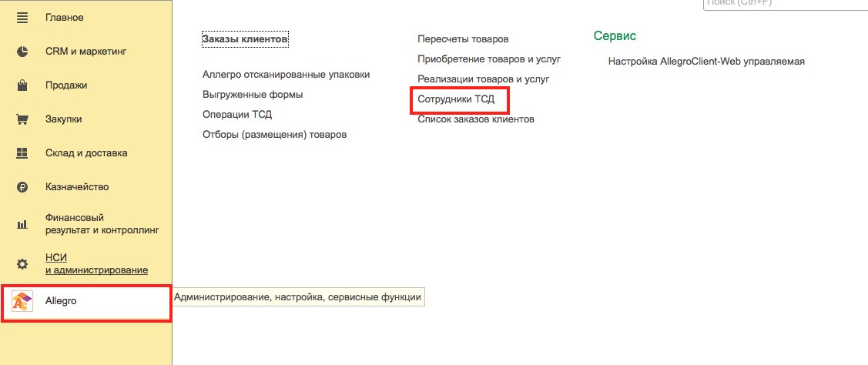Open the CRM и маркетинг section

85,52
